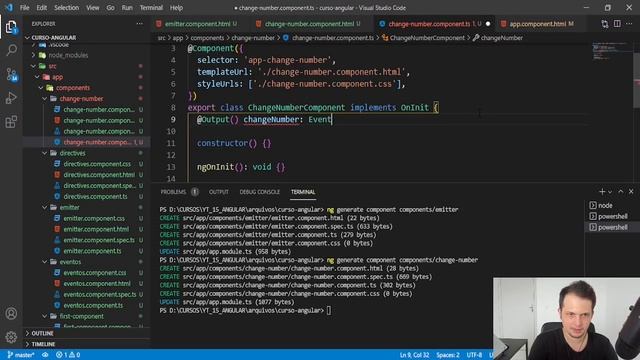Open editor more actions ellipsis

tap(629, 24)
